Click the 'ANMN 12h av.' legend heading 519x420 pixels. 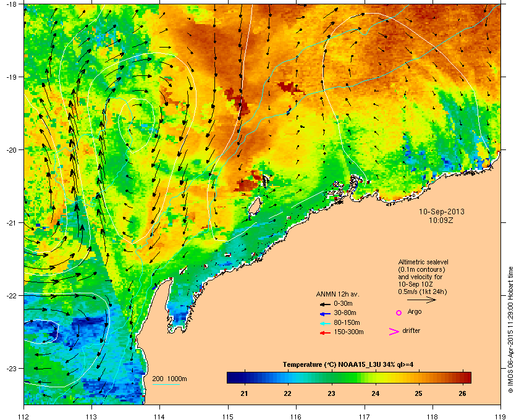click(337, 294)
